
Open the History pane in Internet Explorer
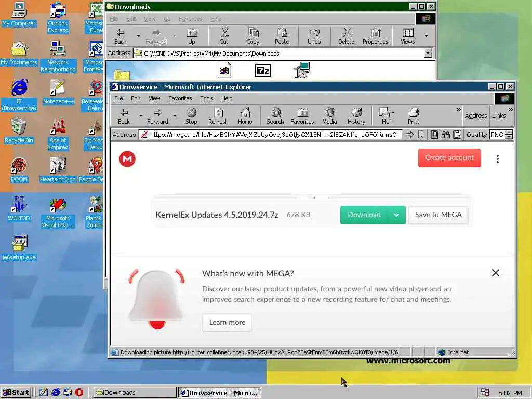356,116
